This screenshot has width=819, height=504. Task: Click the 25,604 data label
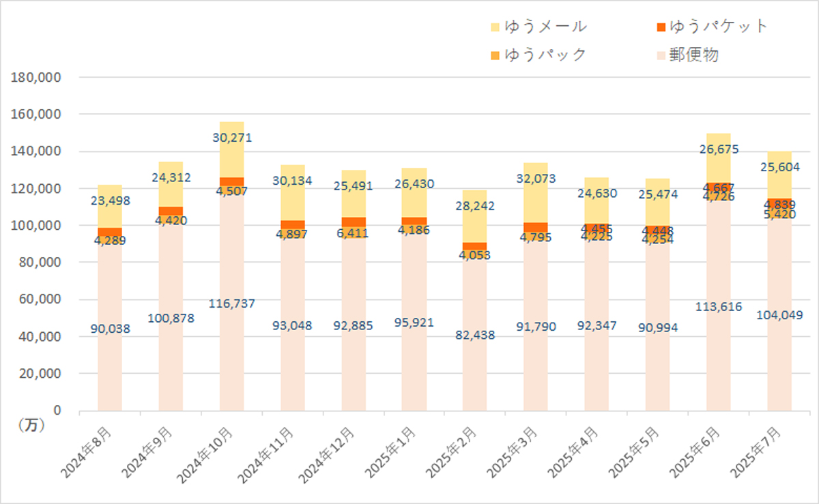(779, 168)
